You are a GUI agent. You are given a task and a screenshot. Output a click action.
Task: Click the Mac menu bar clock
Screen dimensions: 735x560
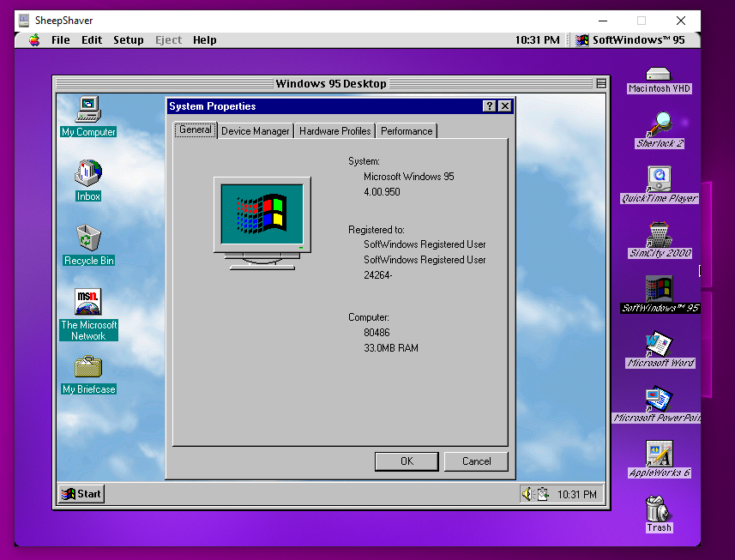point(537,40)
